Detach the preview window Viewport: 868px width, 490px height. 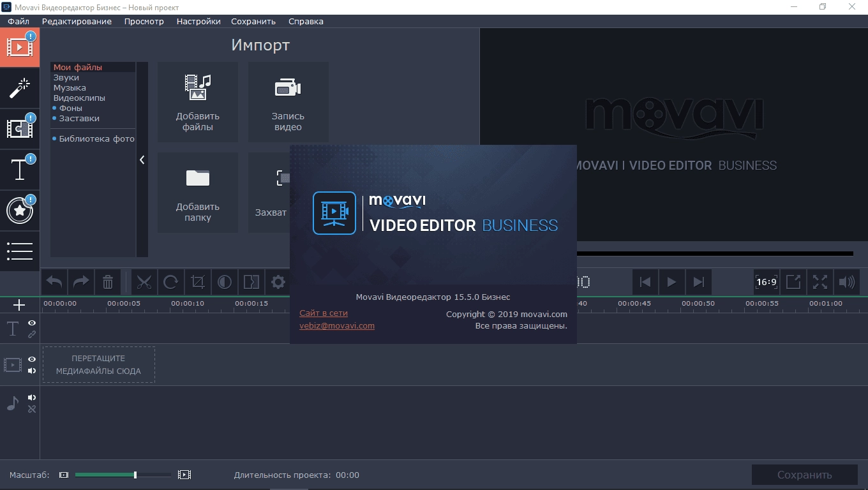[793, 282]
